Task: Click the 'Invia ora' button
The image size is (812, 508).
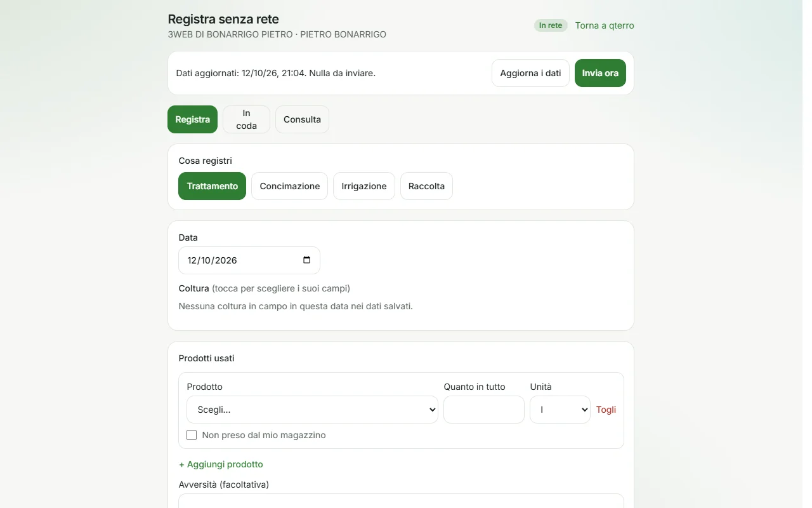Action: point(600,73)
